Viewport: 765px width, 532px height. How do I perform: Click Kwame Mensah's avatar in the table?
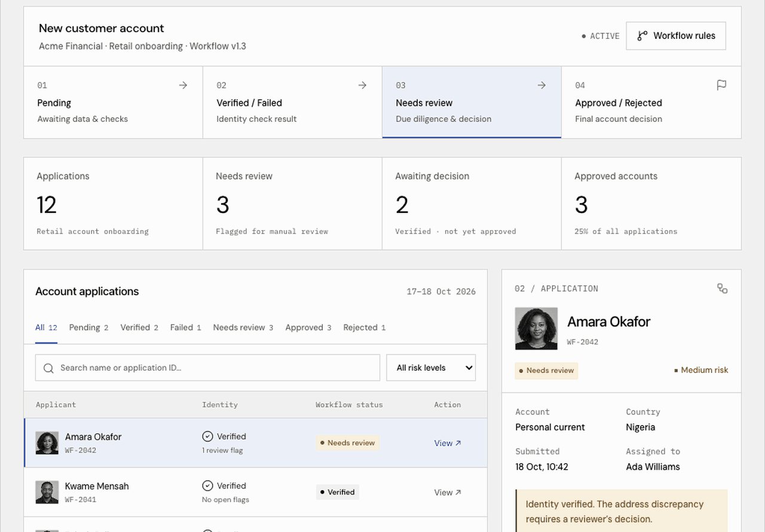47,493
